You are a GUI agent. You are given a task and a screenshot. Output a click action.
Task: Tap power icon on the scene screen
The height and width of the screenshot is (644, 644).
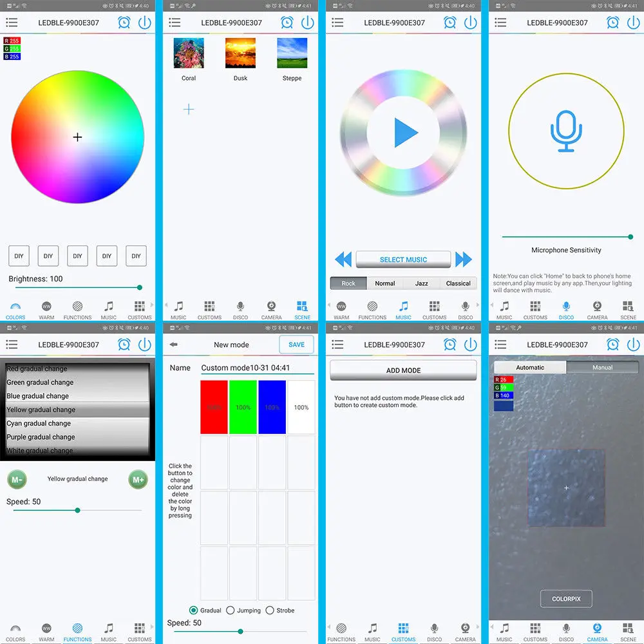(x=308, y=22)
